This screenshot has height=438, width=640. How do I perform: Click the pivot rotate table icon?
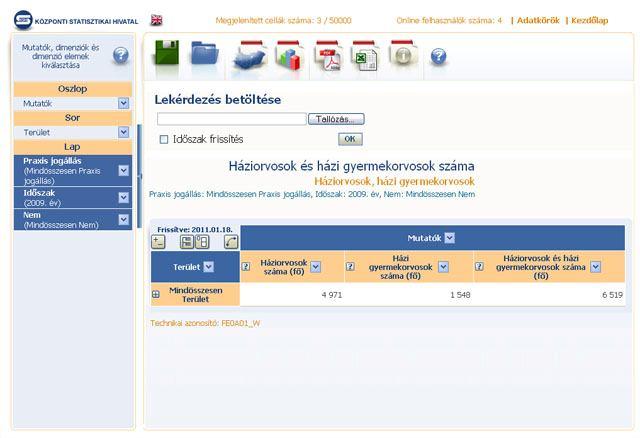(231, 242)
